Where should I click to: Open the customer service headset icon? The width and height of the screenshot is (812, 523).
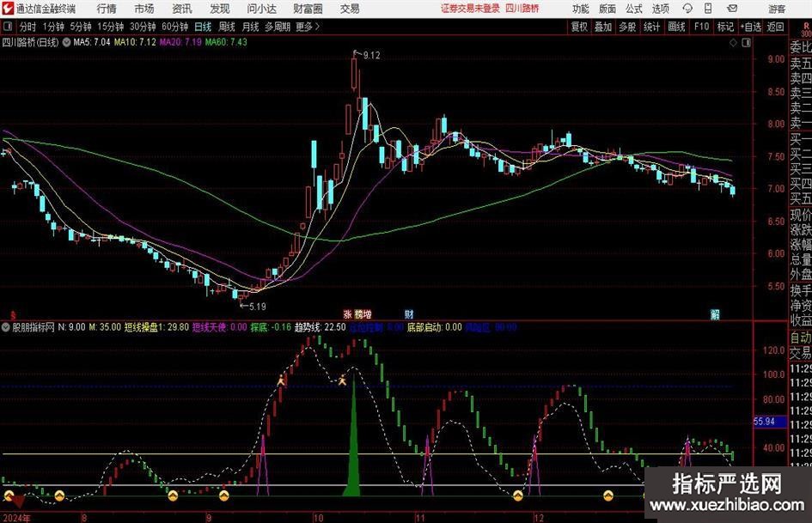click(x=687, y=9)
